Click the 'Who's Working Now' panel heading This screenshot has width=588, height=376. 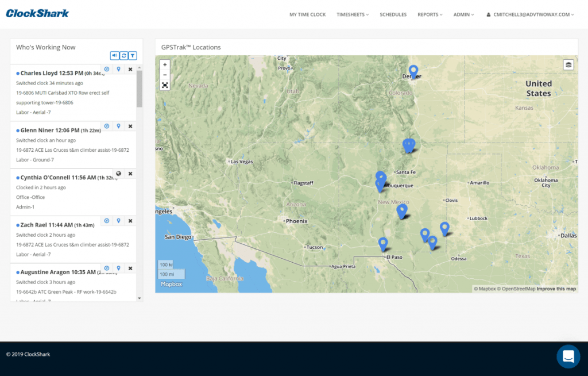[46, 47]
